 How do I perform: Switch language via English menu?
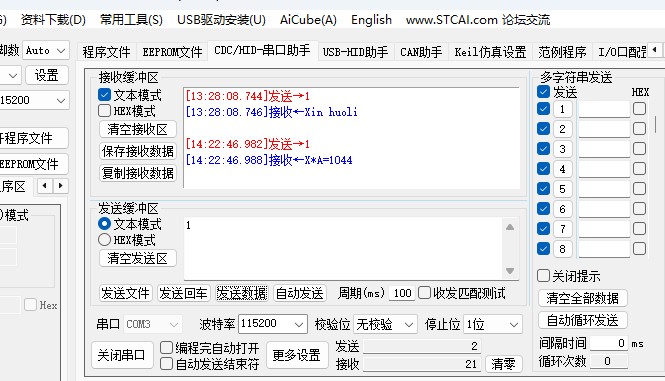[371, 20]
